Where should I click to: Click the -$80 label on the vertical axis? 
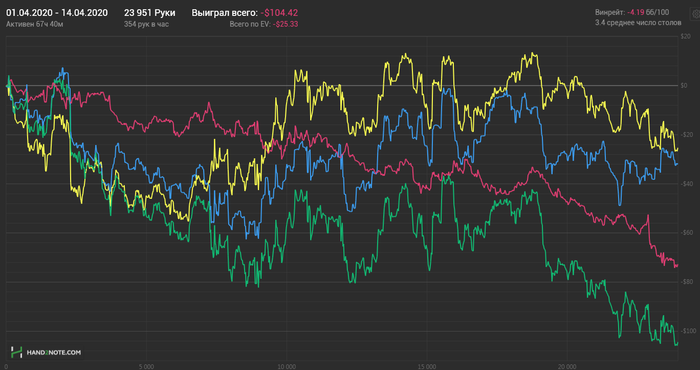(686, 282)
